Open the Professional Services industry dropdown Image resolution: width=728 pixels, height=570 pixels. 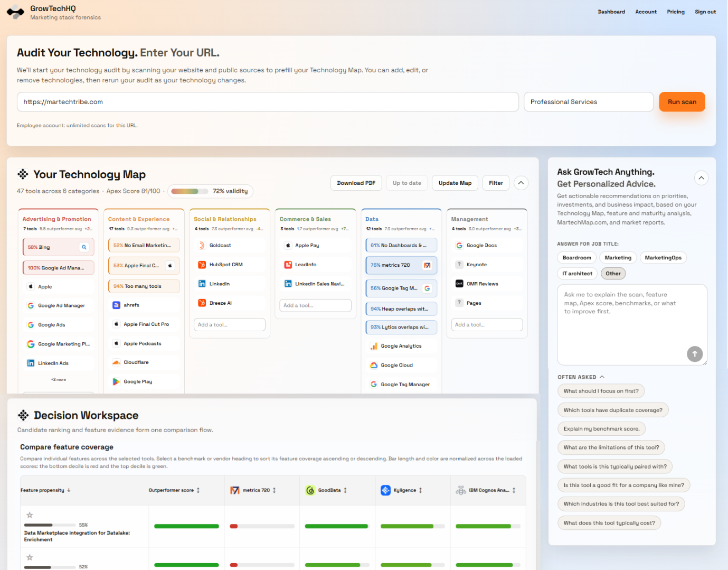tap(589, 102)
